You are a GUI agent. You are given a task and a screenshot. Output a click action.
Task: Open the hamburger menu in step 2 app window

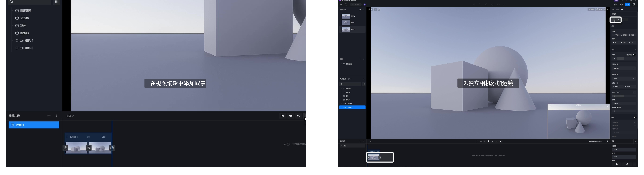point(341,4)
